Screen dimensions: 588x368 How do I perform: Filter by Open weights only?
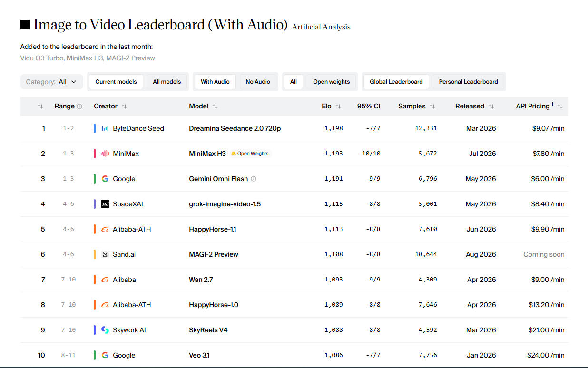(332, 82)
